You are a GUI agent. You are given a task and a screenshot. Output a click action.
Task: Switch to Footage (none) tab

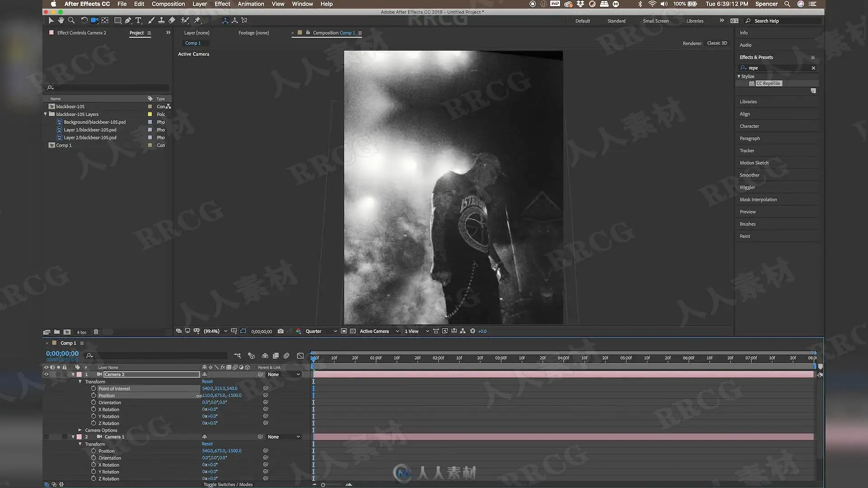click(254, 33)
